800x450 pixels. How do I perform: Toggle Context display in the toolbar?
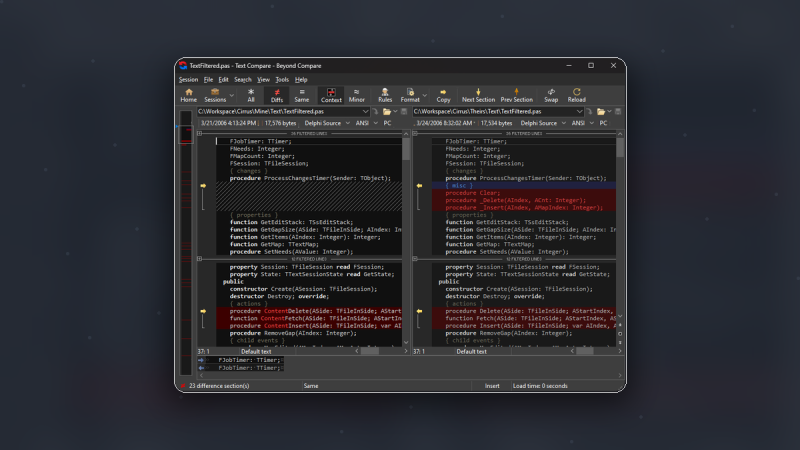click(331, 95)
